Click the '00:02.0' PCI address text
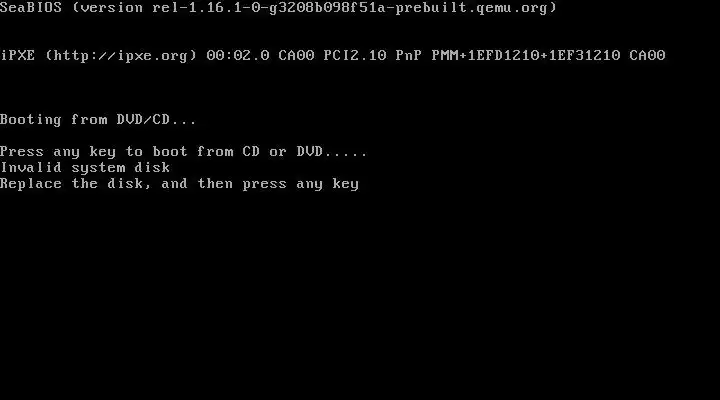 (x=238, y=56)
